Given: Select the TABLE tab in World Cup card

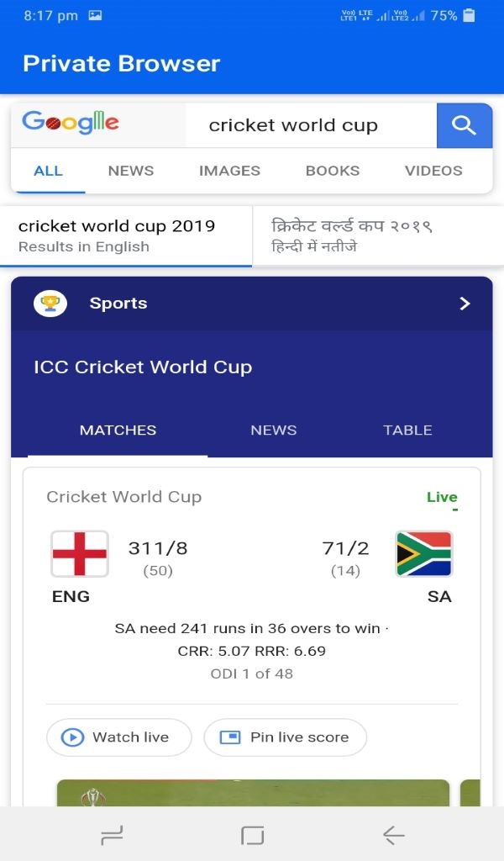Looking at the screenshot, I should (x=407, y=430).
